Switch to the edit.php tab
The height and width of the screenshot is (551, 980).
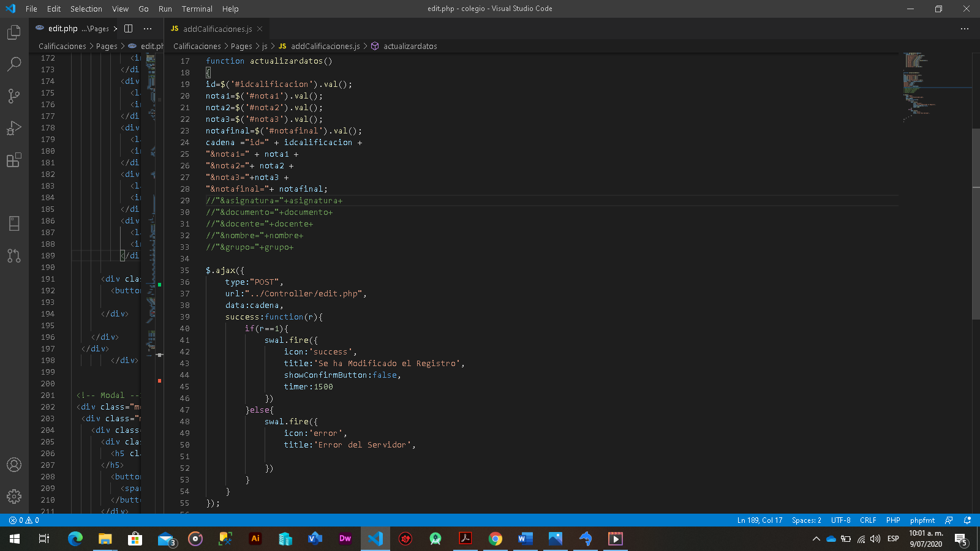[72, 29]
